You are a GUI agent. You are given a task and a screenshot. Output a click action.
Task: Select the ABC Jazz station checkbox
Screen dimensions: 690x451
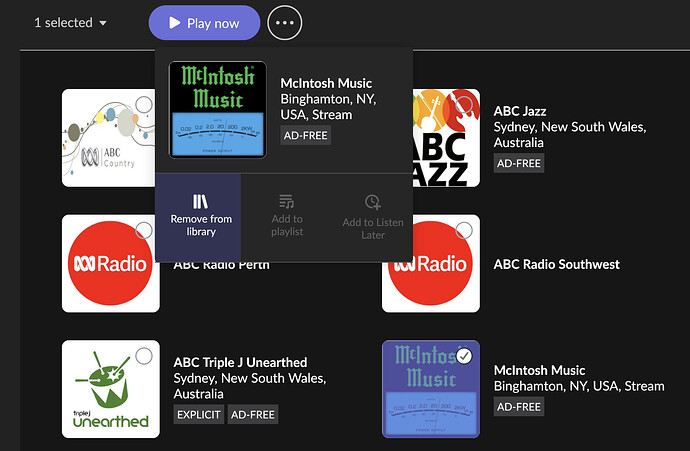pyautogui.click(x=464, y=105)
